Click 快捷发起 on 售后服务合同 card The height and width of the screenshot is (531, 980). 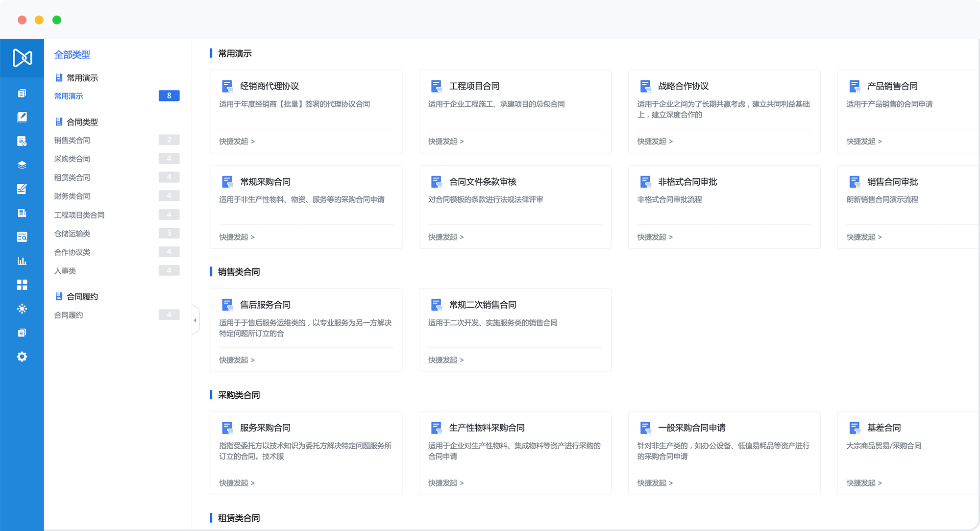pyautogui.click(x=237, y=360)
